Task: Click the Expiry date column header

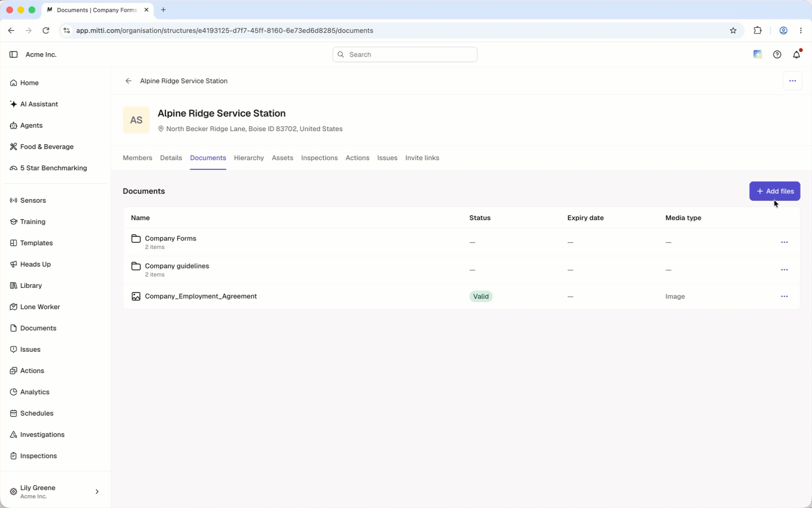Action: (585, 218)
